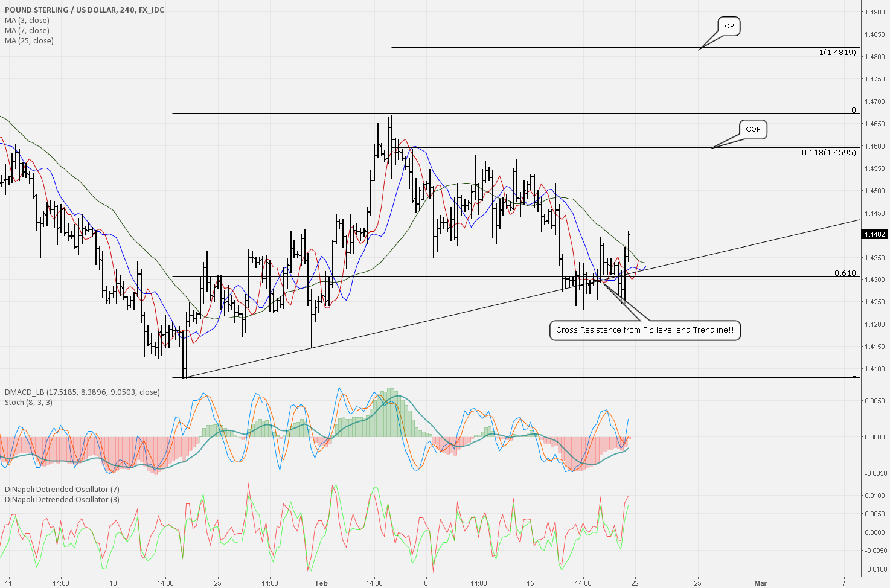Click the COP callout label
The width and height of the screenshot is (890, 588).
pos(753,129)
